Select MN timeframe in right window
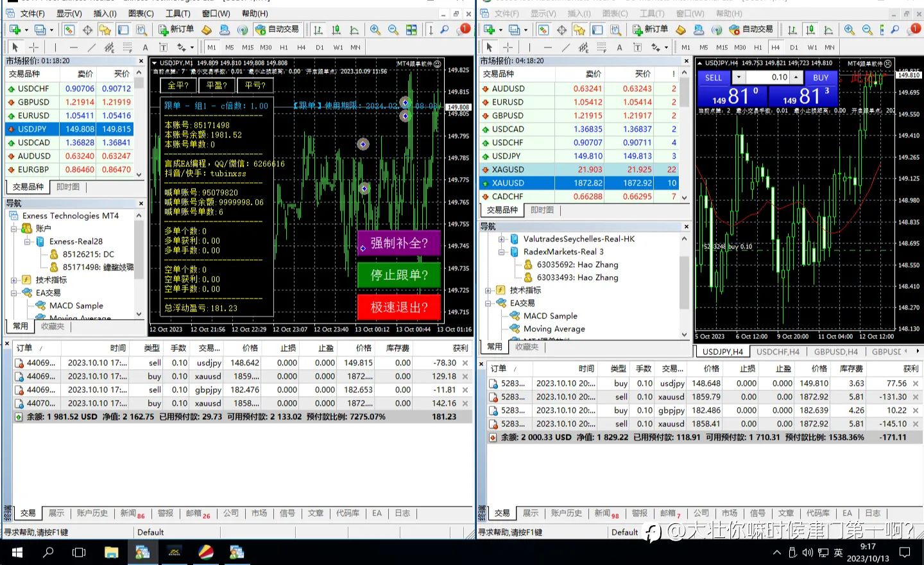This screenshot has width=924, height=565. (830, 48)
